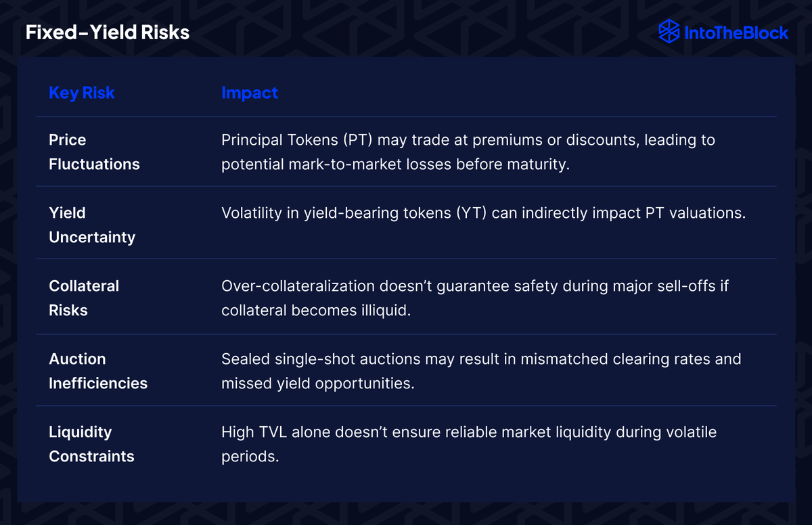Click the Impact column header
The width and height of the screenshot is (812, 525).
pyautogui.click(x=250, y=93)
